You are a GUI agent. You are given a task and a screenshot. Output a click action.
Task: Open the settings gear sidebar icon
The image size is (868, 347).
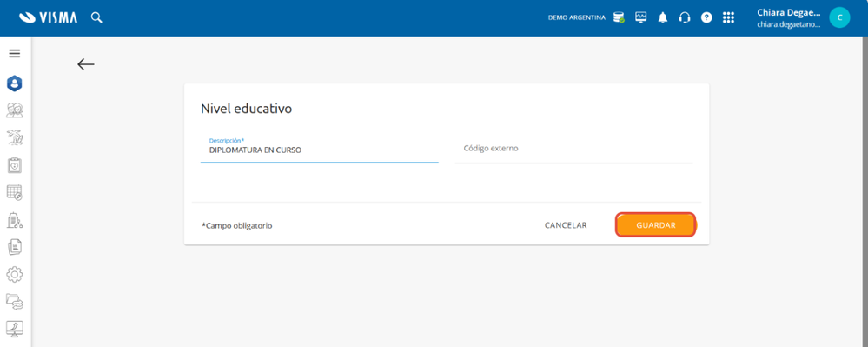(x=15, y=275)
